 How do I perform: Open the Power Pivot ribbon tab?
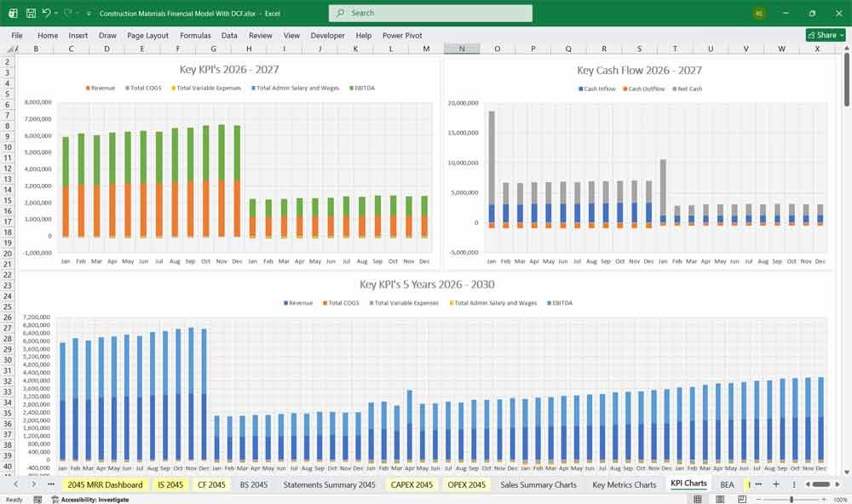(x=402, y=35)
